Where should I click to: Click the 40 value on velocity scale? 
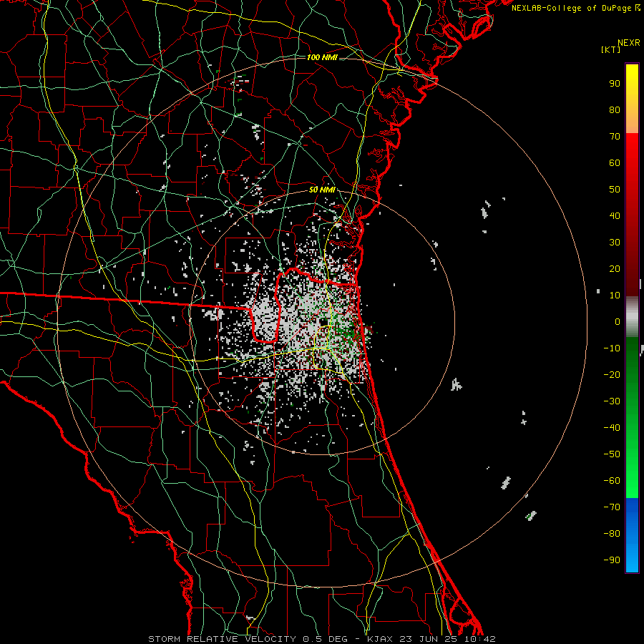(615, 216)
